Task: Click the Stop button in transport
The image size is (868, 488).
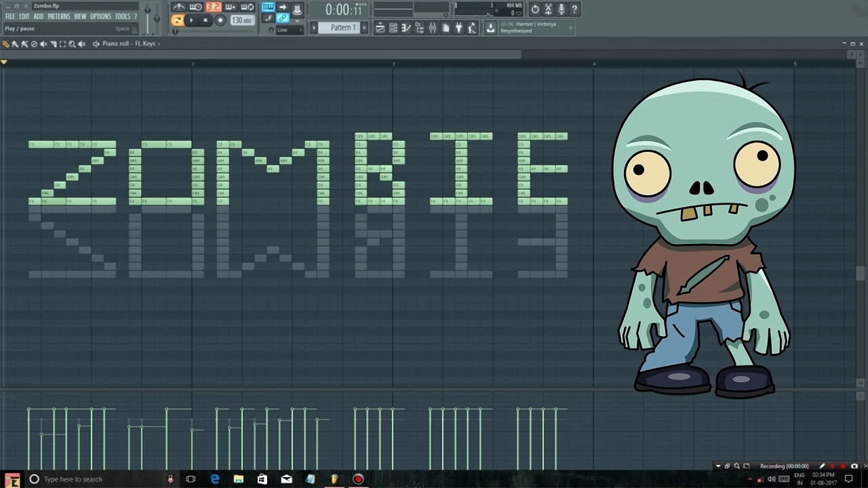Action: click(x=205, y=20)
